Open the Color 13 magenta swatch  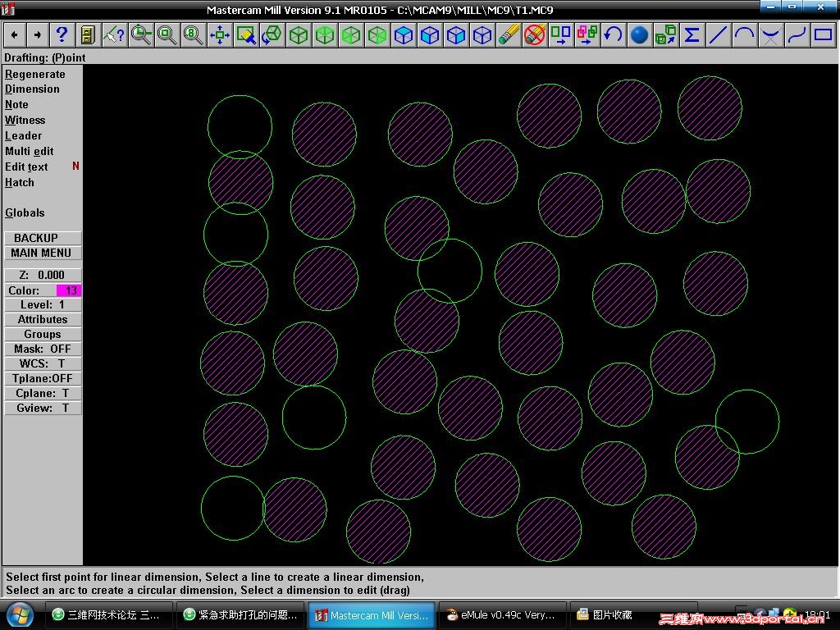[x=69, y=290]
